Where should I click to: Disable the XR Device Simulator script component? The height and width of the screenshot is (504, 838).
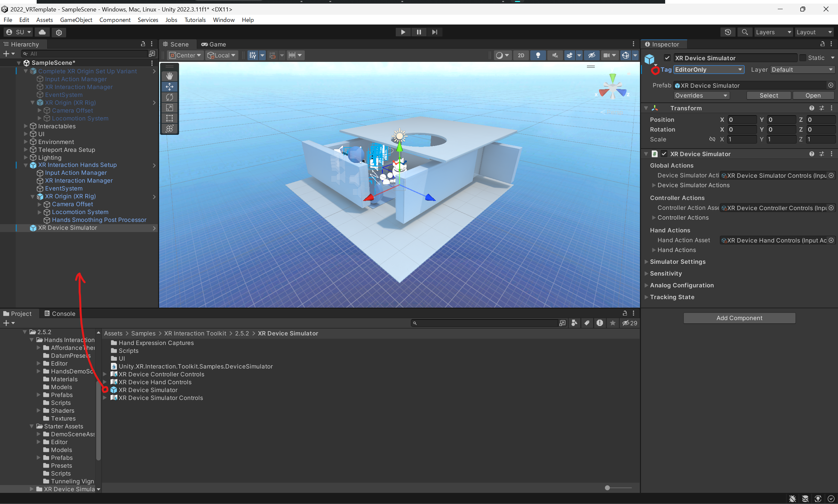click(x=664, y=154)
